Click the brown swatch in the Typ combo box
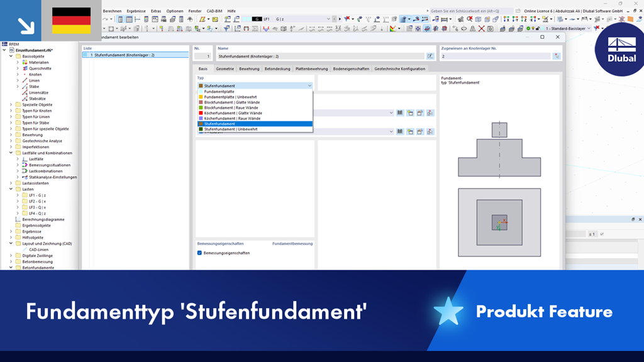Screen dimensions: 644x362 pyautogui.click(x=201, y=85)
